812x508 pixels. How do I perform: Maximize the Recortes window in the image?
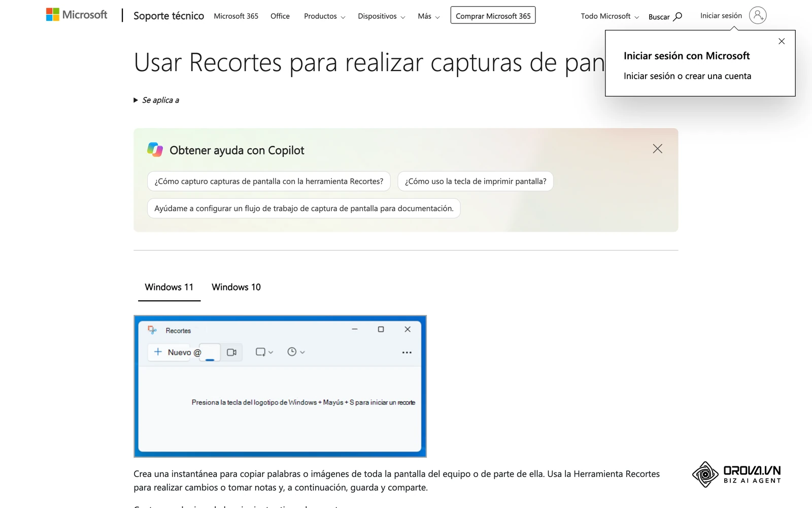[x=381, y=329]
